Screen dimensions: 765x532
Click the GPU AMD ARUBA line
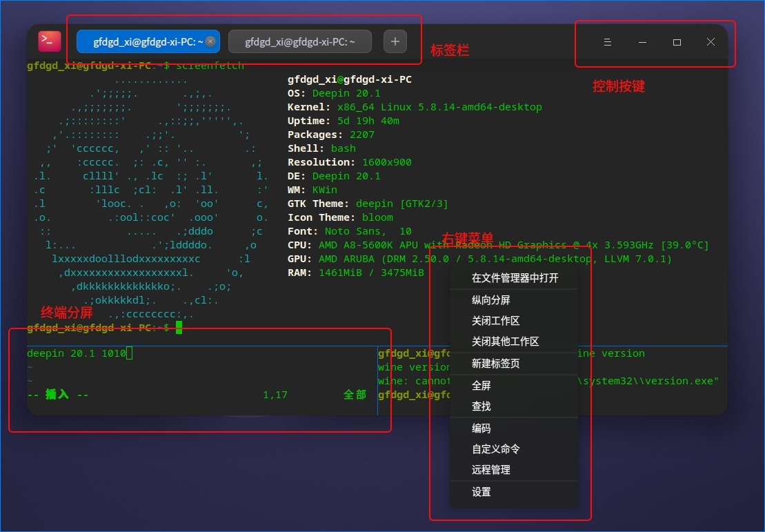coord(479,259)
